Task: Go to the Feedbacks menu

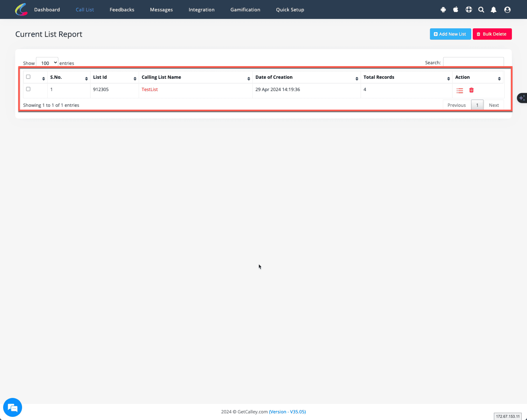Action: pyautogui.click(x=122, y=10)
